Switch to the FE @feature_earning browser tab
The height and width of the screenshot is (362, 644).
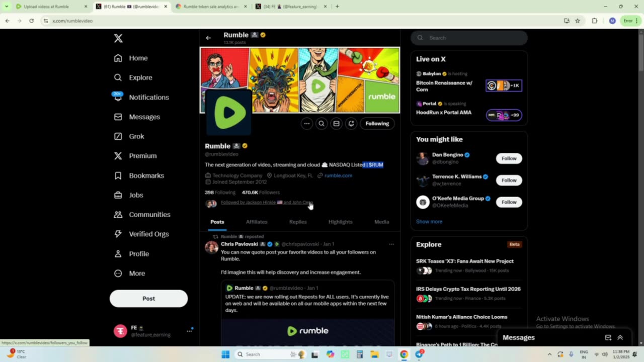(x=290, y=7)
